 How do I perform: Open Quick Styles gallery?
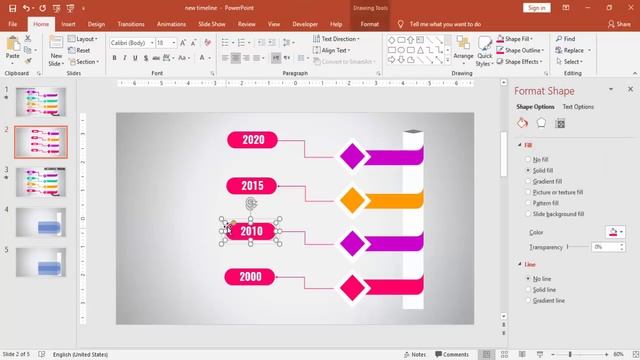point(484,51)
